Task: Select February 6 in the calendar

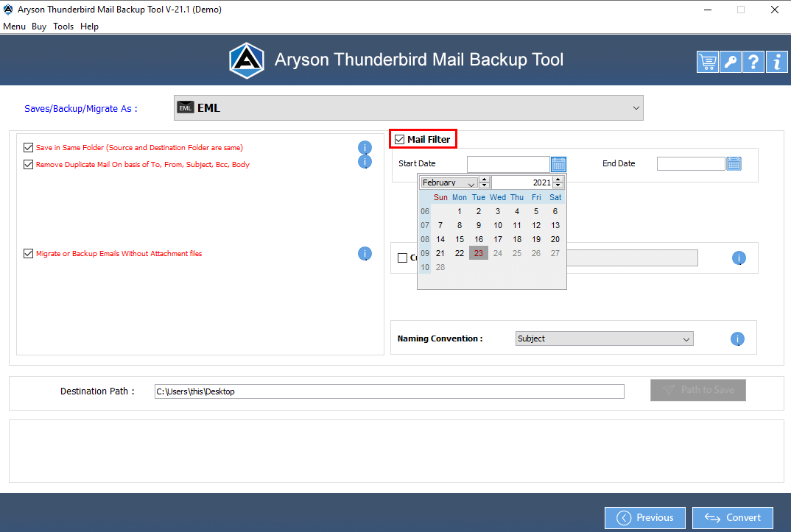Action: [x=555, y=211]
